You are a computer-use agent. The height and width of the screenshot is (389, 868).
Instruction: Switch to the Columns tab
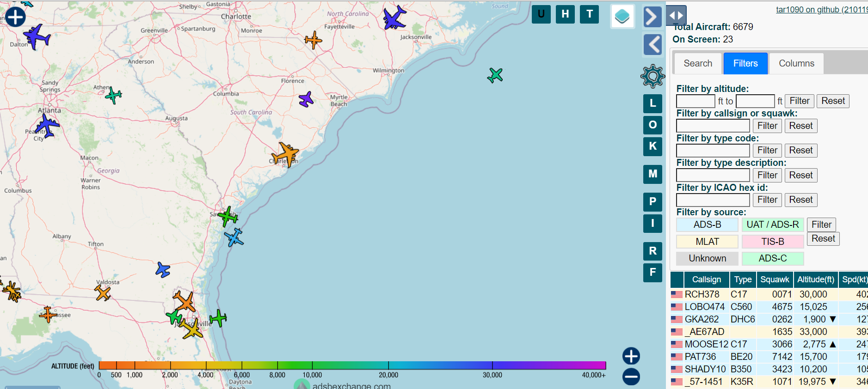point(796,63)
